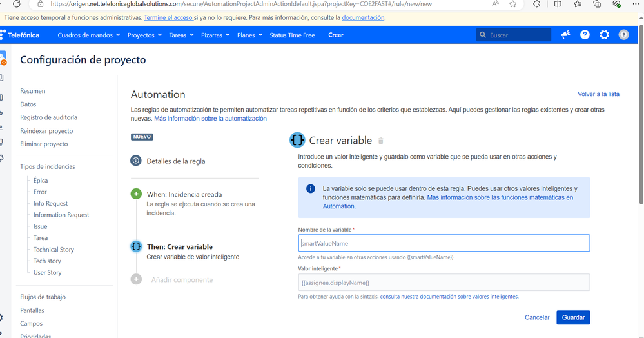
Task: Focus the Nombre de la variable field
Action: pyautogui.click(x=444, y=243)
